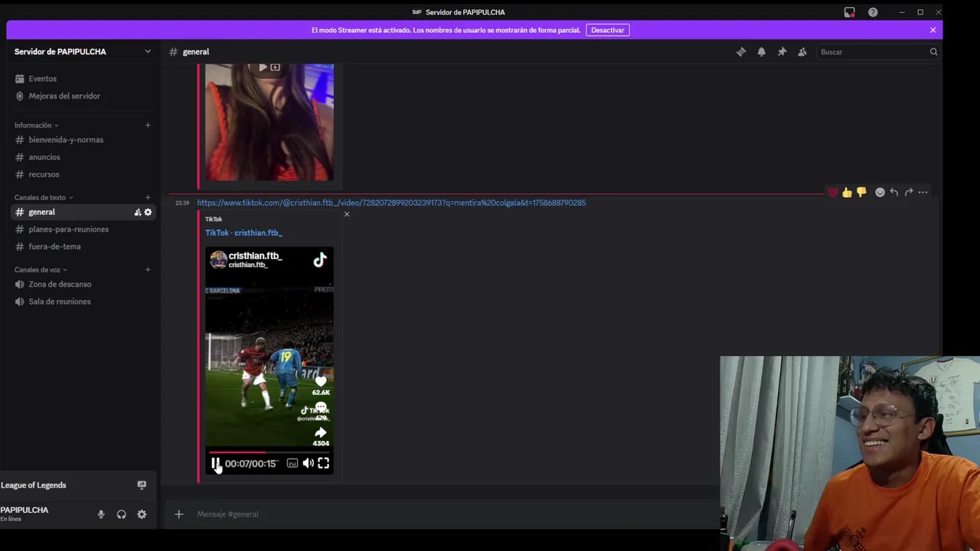Viewport: 980px width, 551px height.
Task: Open attachment plus button in message bar
Action: coord(178,514)
